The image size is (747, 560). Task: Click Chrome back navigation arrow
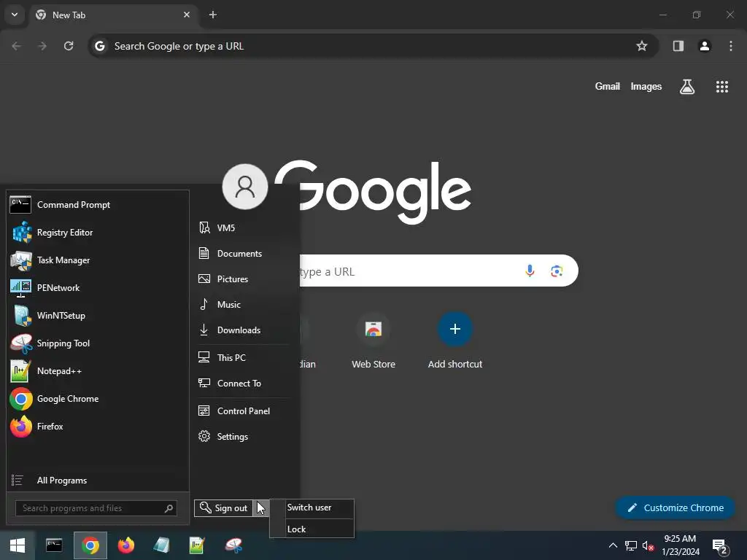tap(17, 46)
